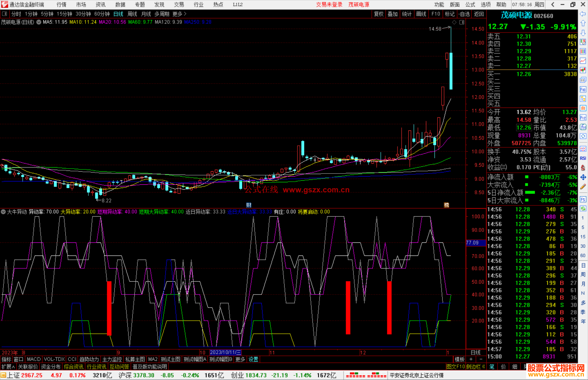Open the 自 self-selected stocks icon
The width and height of the screenshot is (588, 380).
583,108
